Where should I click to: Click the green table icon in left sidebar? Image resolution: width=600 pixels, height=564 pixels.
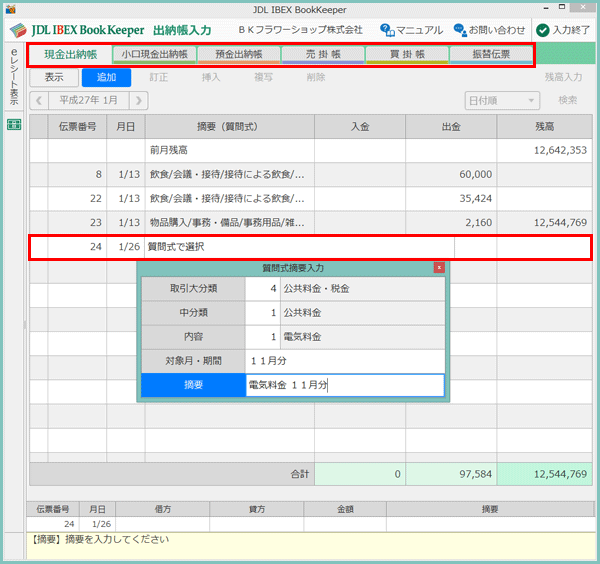(x=14, y=124)
